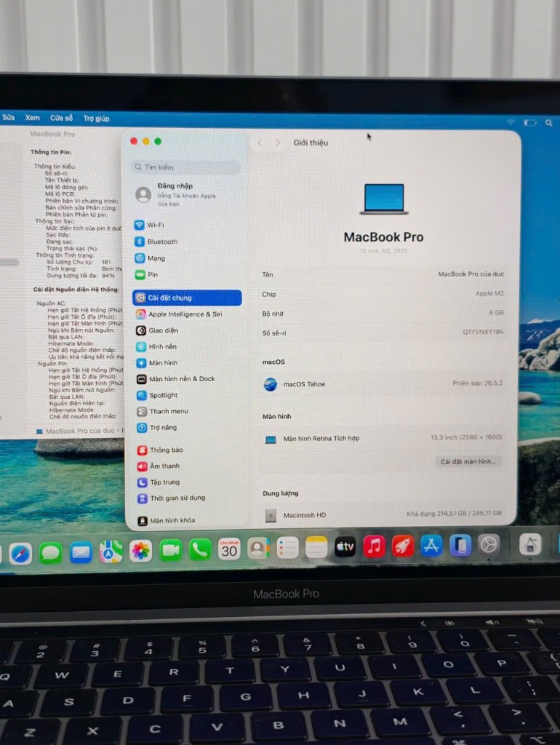Click the Màn hình Retina Tích hợp row
The image size is (560, 745).
click(383, 438)
